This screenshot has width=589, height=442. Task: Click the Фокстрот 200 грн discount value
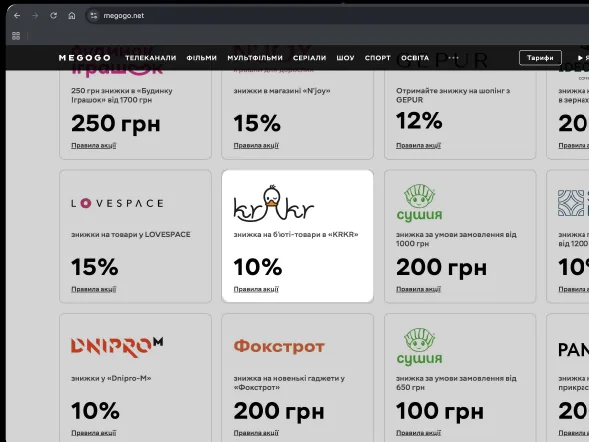[279, 411]
